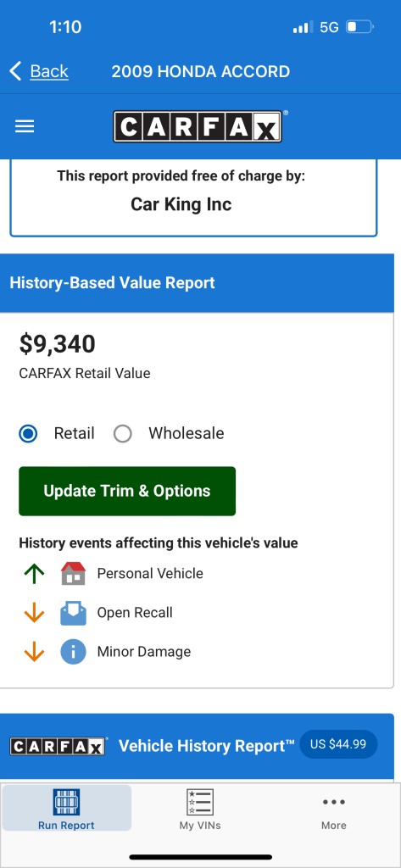The height and width of the screenshot is (868, 401).
Task: Tap the Car King Inc provider box
Action: click(x=193, y=198)
